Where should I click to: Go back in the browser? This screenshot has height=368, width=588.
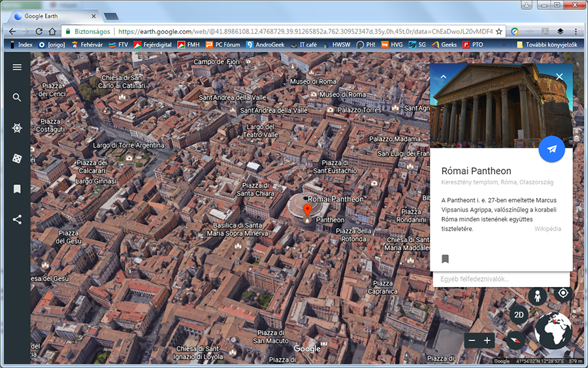point(12,31)
